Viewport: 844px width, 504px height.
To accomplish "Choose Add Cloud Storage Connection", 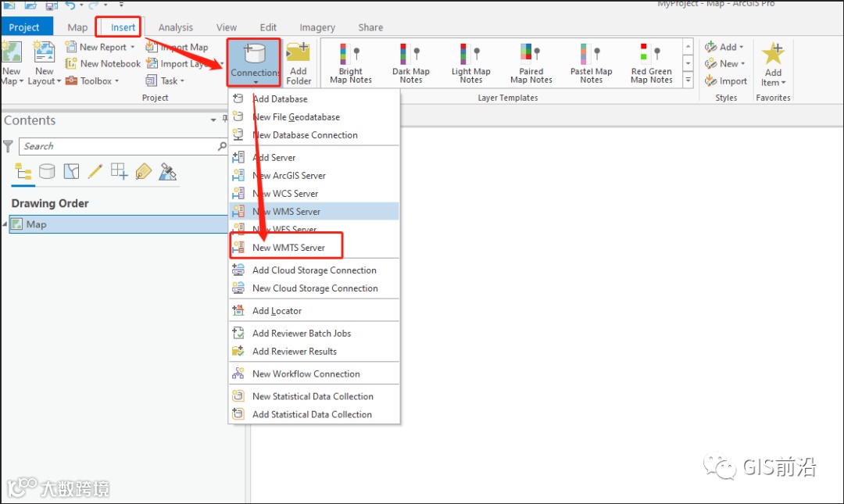I will [x=314, y=270].
